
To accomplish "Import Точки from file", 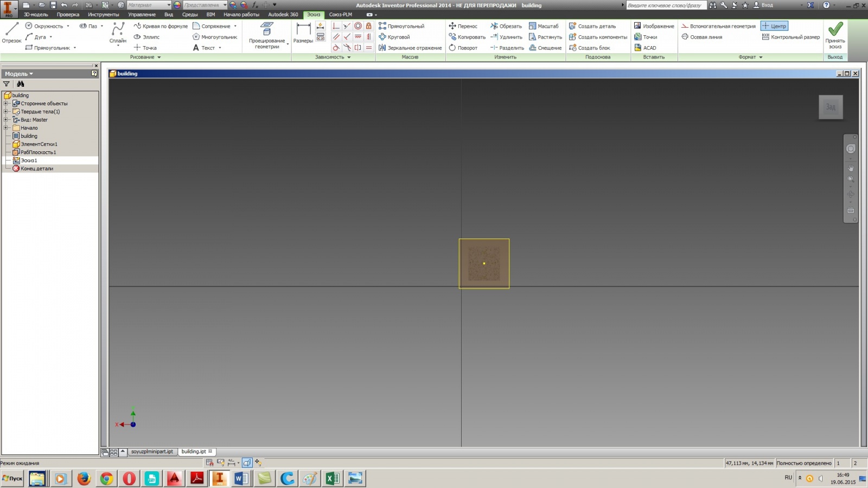I will [646, 37].
